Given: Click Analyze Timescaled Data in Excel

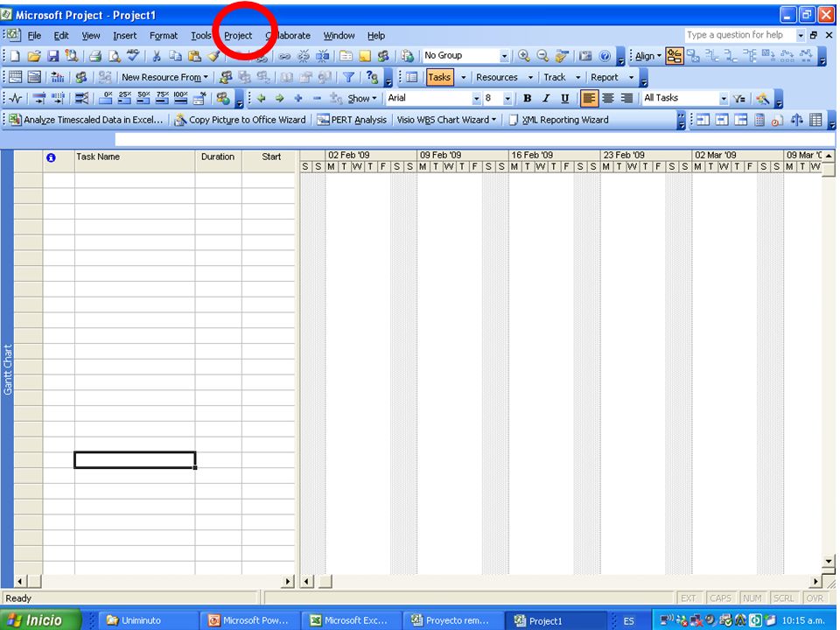Looking at the screenshot, I should [86, 120].
